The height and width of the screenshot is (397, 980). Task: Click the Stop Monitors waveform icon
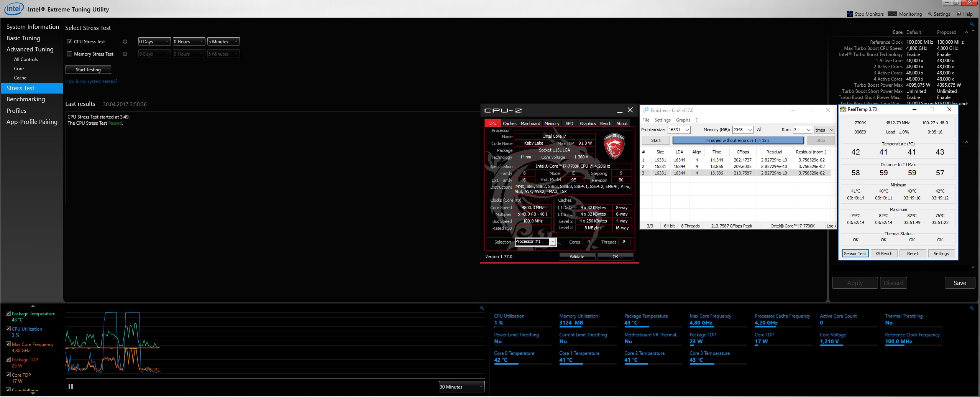pos(850,14)
